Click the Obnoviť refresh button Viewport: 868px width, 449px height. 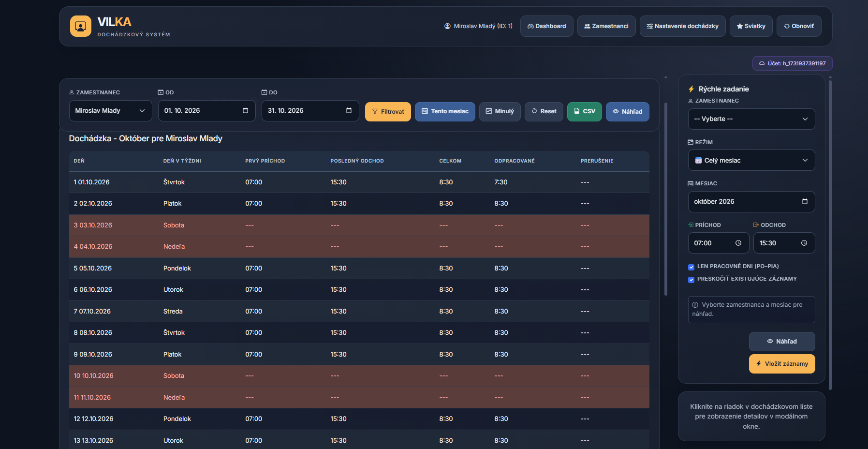(799, 26)
